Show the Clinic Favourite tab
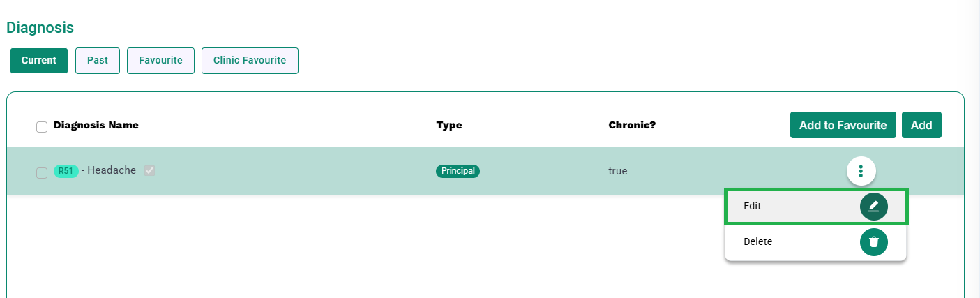The width and height of the screenshot is (980, 298). click(250, 60)
